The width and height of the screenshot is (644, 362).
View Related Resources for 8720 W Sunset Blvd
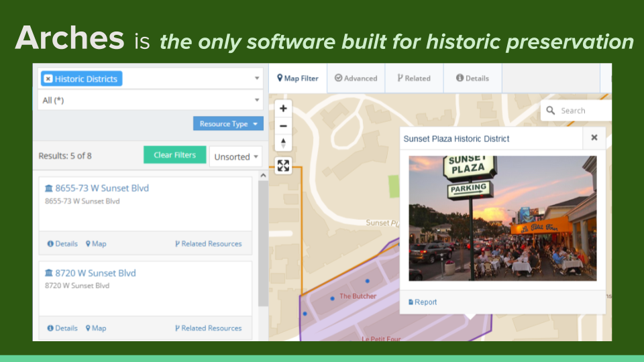[x=208, y=328]
